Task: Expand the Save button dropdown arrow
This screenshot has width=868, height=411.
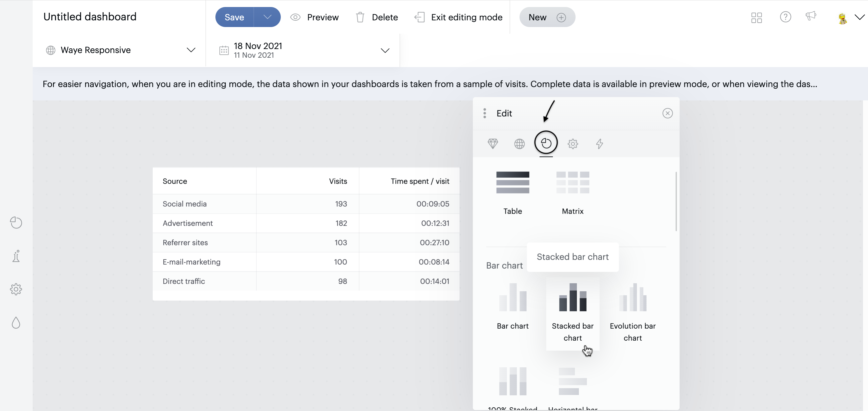Action: point(267,17)
